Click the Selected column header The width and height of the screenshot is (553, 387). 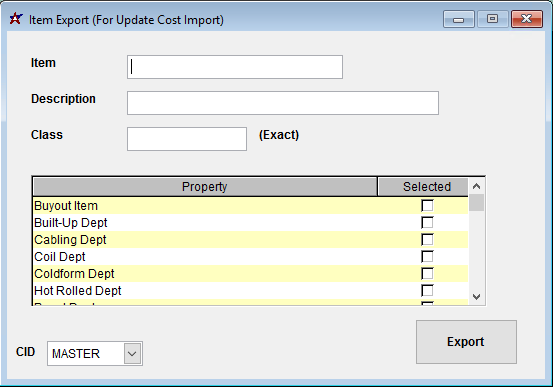tap(423, 187)
